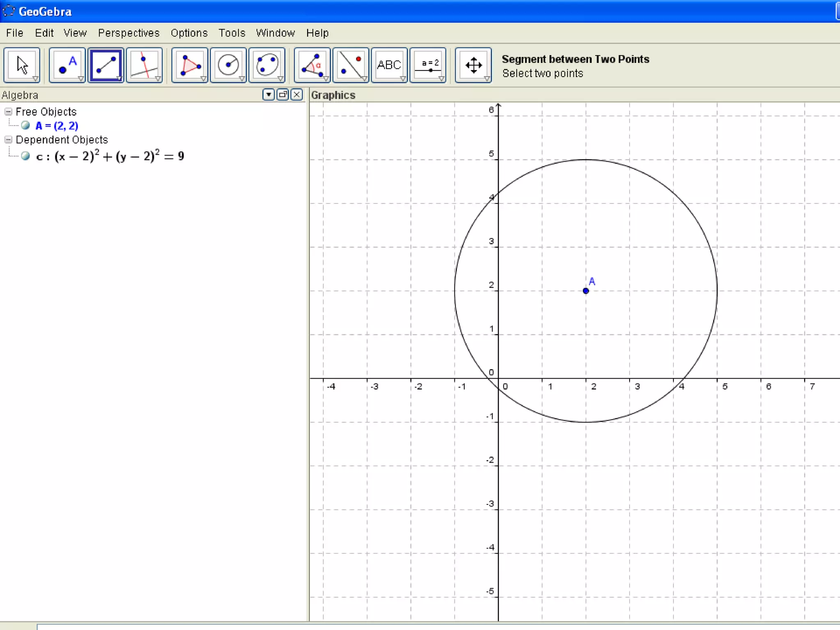
Task: Toggle visibility of point A
Action: click(x=25, y=126)
